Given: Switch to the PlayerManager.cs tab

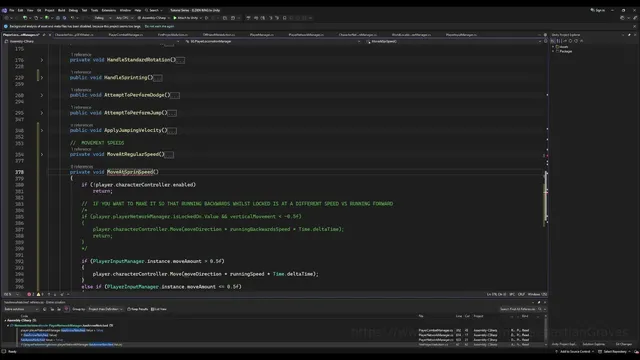Looking at the screenshot, I should coord(262,35).
